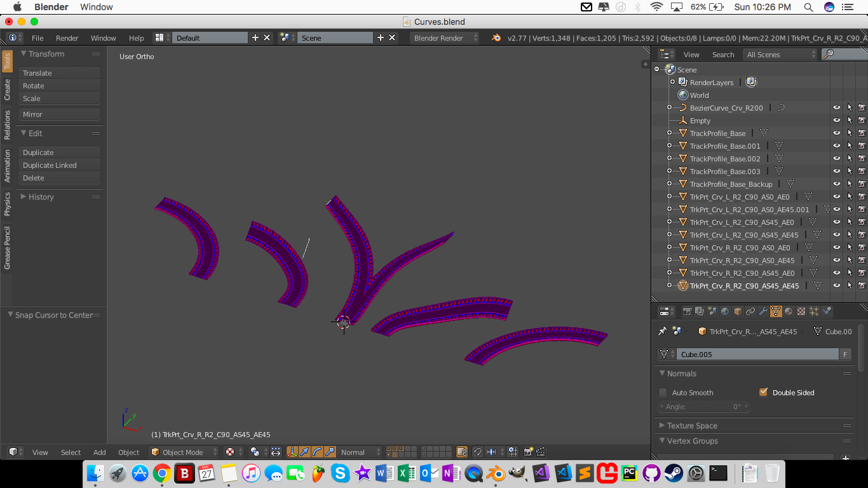Uncheck the Double Sided checkbox
This screenshot has height=488, width=868.
(763, 393)
